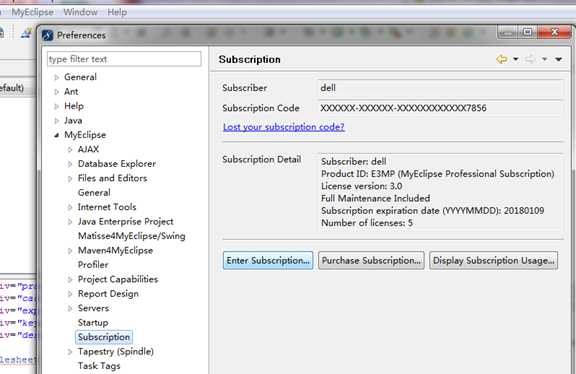
Task: Select the MyEclipse tree item
Action: [85, 135]
